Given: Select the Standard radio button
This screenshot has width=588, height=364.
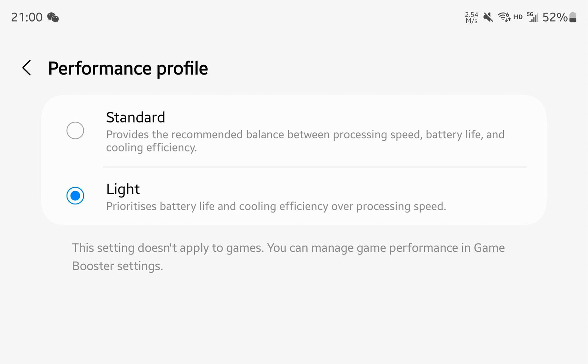Looking at the screenshot, I should pos(75,131).
